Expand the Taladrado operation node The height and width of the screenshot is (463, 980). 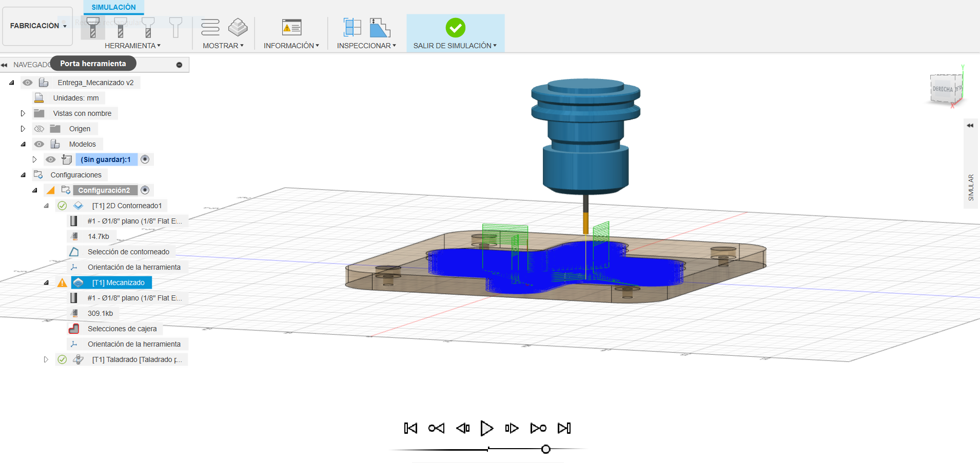pyautogui.click(x=46, y=359)
